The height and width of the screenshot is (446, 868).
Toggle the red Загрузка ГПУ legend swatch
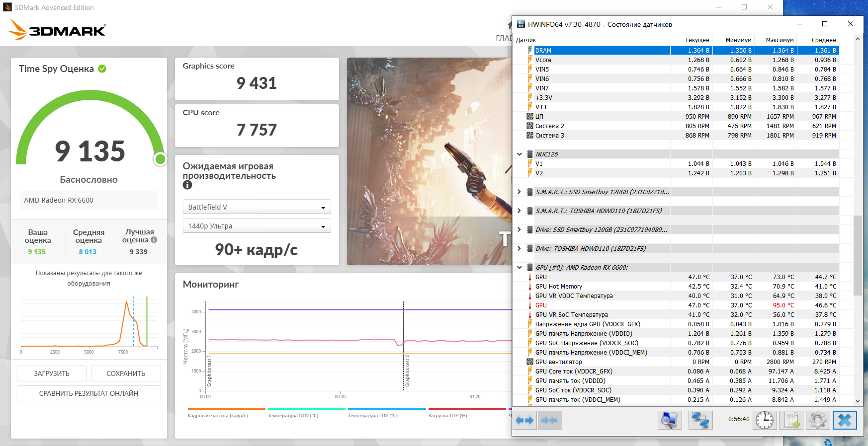467,409
